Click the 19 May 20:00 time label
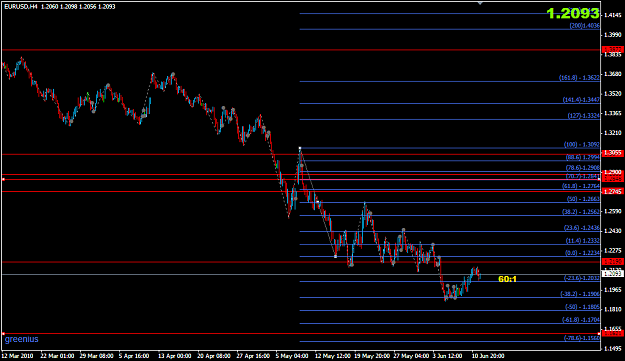The height and width of the screenshot is (361, 625). (x=372, y=356)
